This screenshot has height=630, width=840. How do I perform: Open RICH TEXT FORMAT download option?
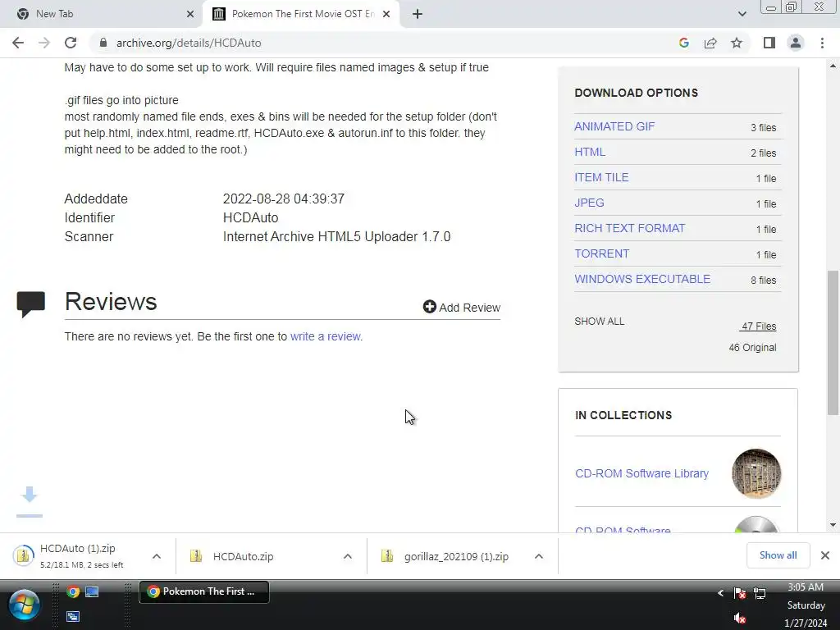point(629,228)
